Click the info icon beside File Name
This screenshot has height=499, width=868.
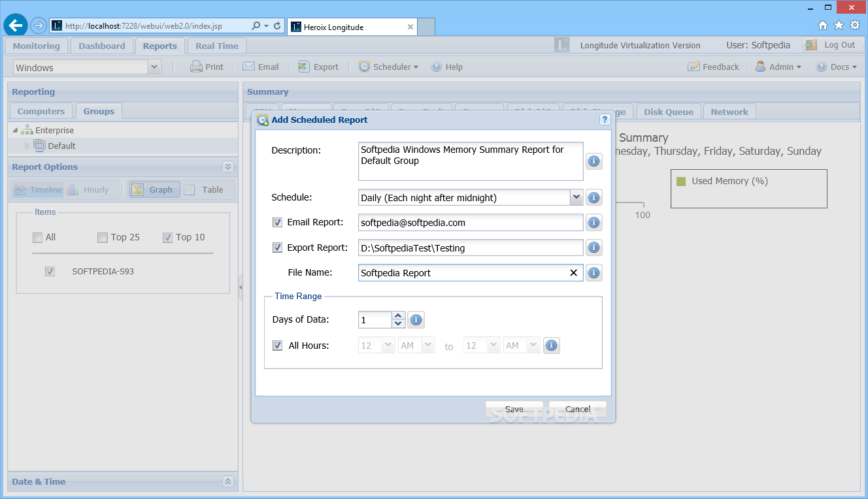[x=594, y=273]
